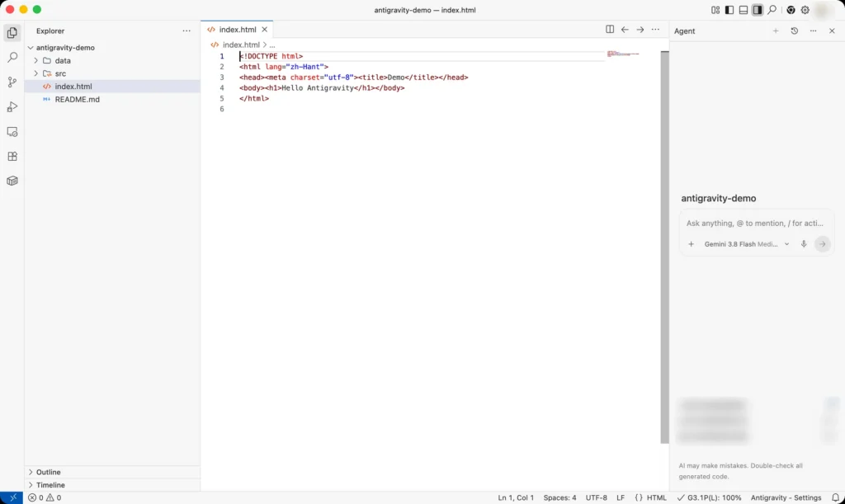Click the Customize Layout icon in title bar

[x=715, y=10]
